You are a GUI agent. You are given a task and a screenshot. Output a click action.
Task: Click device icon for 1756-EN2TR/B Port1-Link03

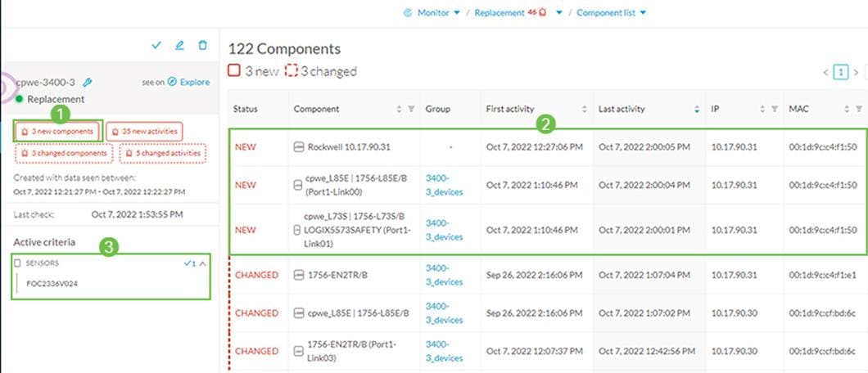(299, 351)
